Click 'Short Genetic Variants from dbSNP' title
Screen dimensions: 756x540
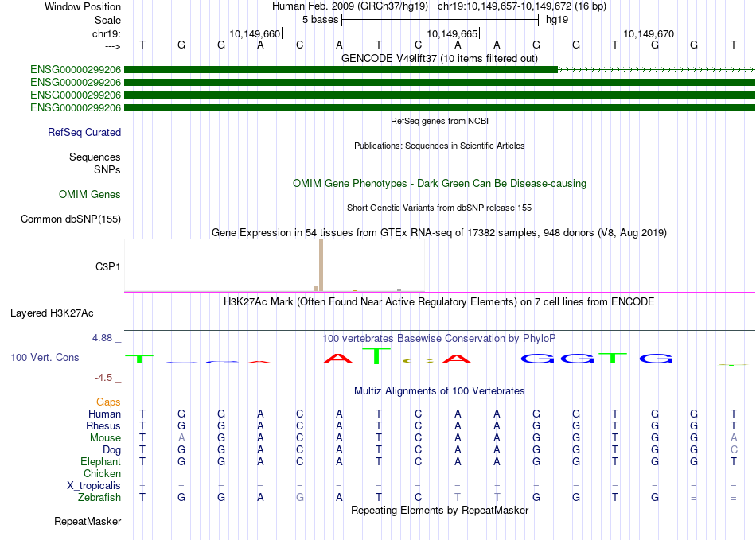tap(439, 208)
